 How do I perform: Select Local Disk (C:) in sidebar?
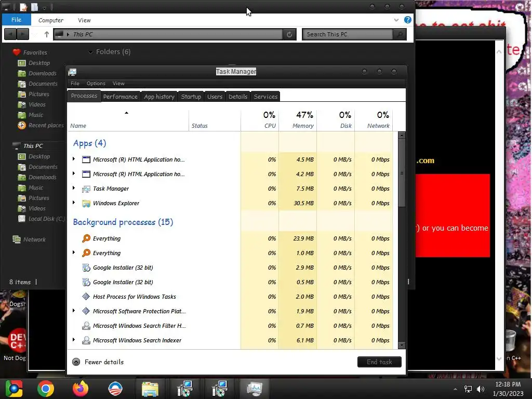(42, 219)
